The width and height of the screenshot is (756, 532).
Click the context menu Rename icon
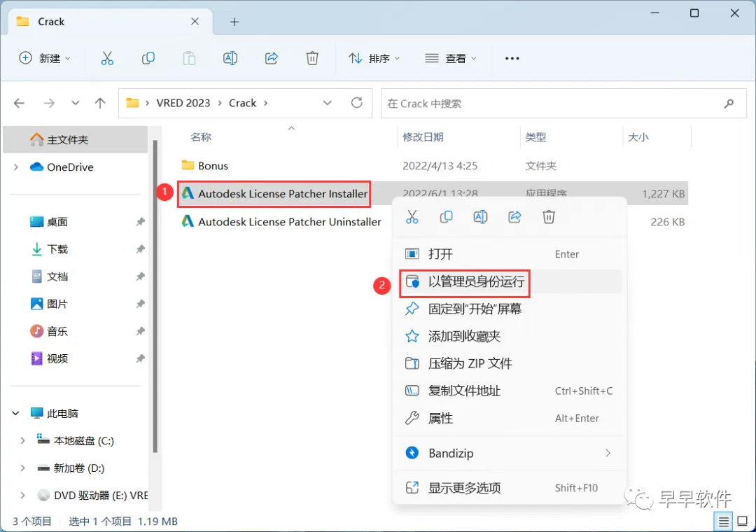click(x=481, y=217)
